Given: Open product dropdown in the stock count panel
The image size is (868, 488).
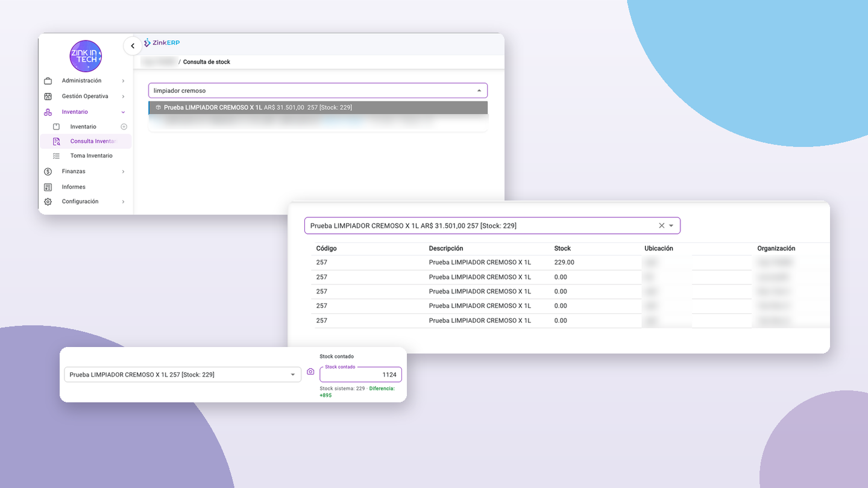Looking at the screenshot, I should (293, 375).
